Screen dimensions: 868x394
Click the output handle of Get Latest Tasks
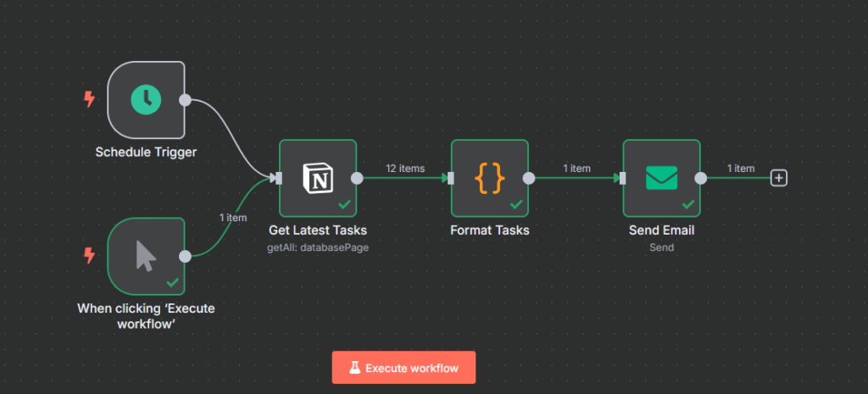click(357, 178)
